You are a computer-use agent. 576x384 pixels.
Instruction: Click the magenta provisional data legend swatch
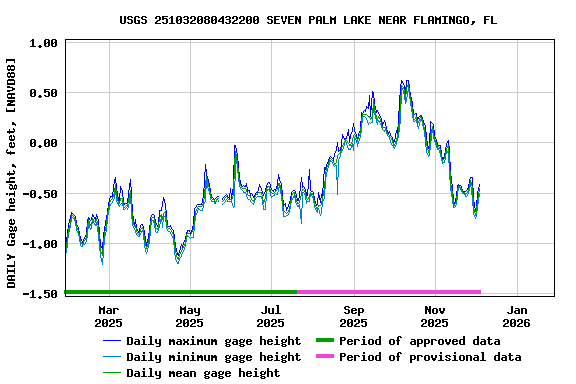(x=325, y=356)
